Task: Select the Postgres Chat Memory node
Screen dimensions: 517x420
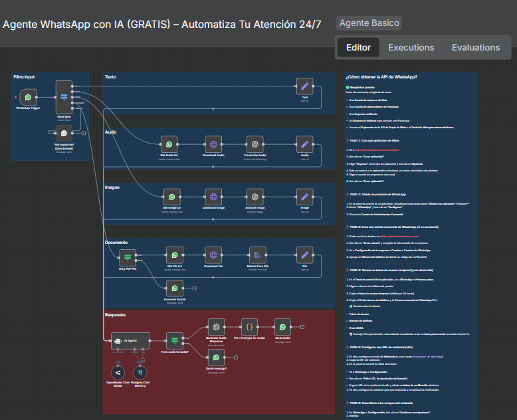Action: click(x=140, y=371)
